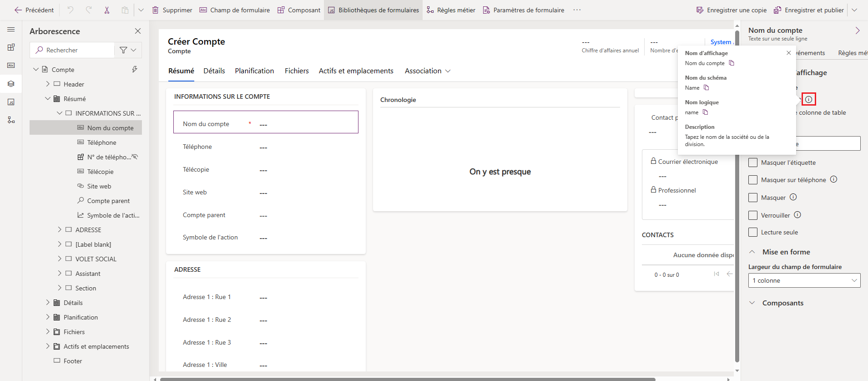Click info icon beside Masquer sur téléphone
868x381 pixels.
(x=833, y=179)
